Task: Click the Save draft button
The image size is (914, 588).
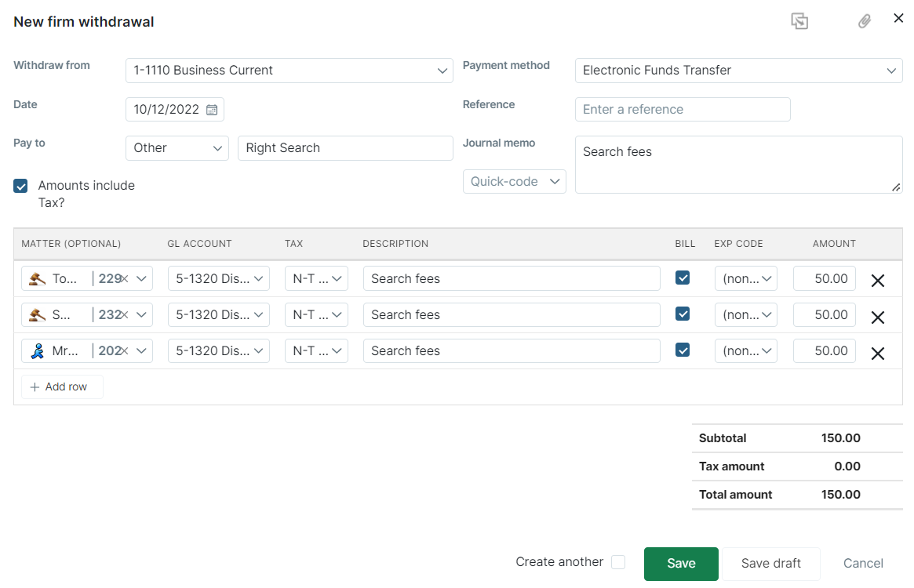Action: pos(770,564)
